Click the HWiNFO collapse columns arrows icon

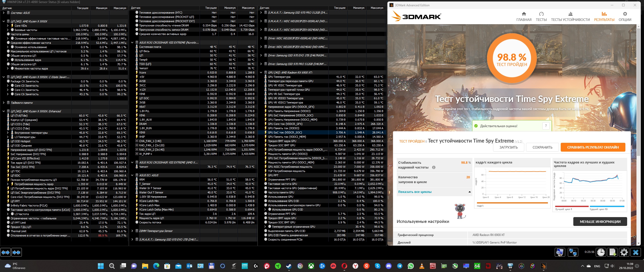[17, 252]
